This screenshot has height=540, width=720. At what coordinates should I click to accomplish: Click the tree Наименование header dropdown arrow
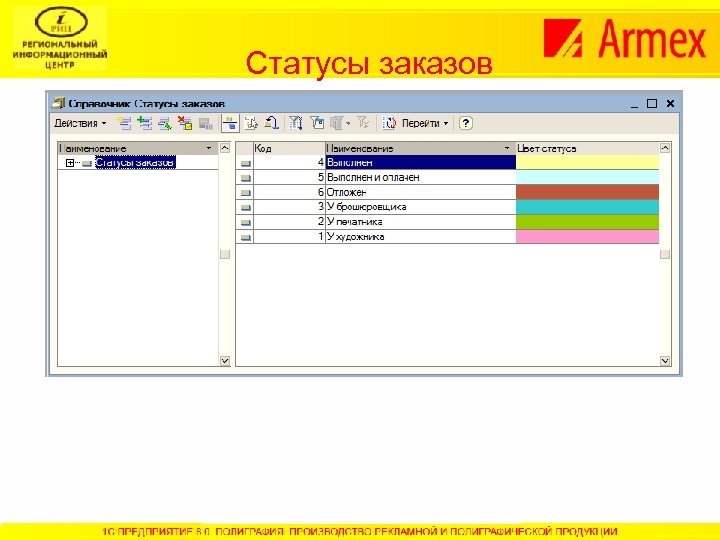[x=208, y=148]
